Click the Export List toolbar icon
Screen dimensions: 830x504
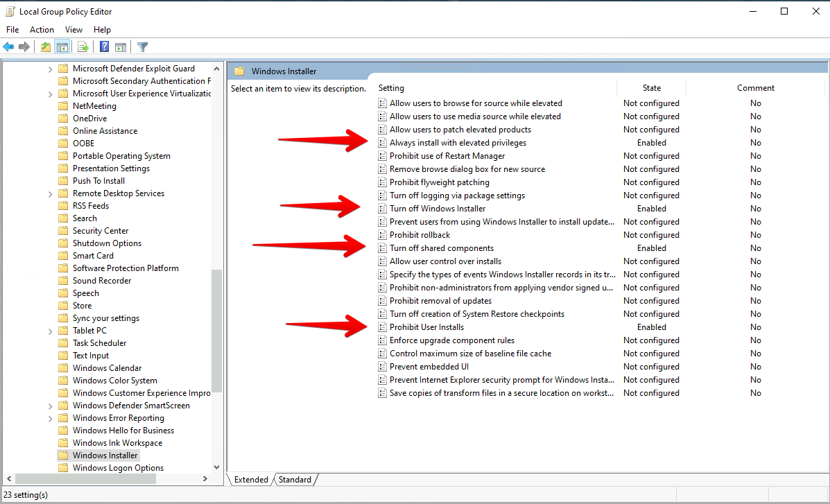point(83,47)
